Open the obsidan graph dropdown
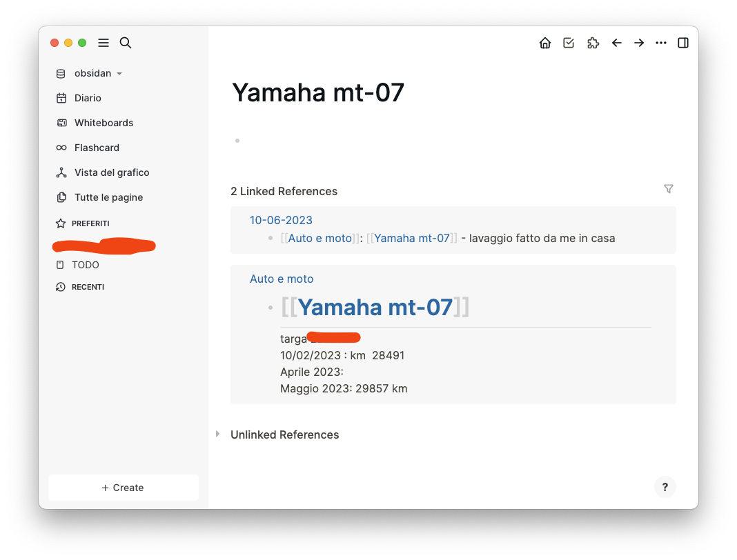Viewport: 737px width, 560px height. tap(98, 73)
